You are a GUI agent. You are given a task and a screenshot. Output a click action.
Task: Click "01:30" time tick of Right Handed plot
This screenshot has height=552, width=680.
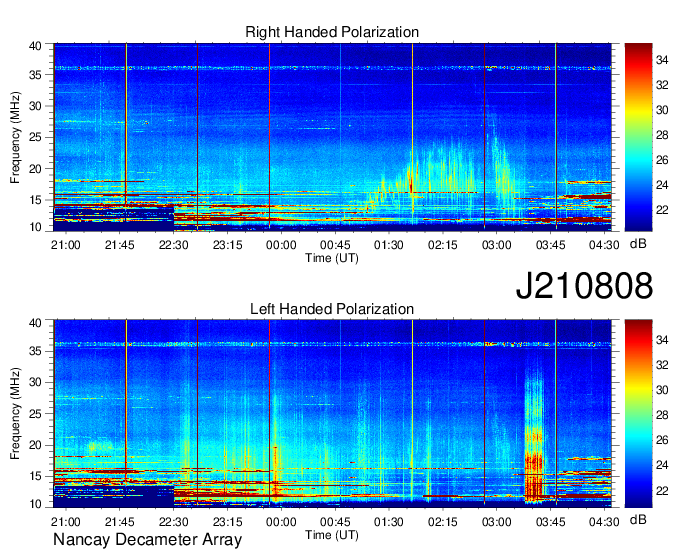[389, 245]
